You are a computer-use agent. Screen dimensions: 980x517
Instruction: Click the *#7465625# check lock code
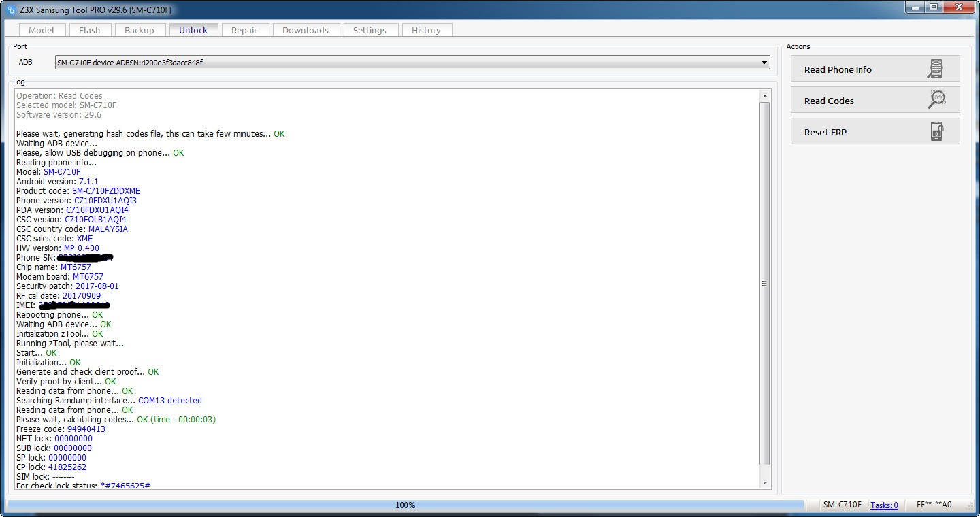(125, 486)
